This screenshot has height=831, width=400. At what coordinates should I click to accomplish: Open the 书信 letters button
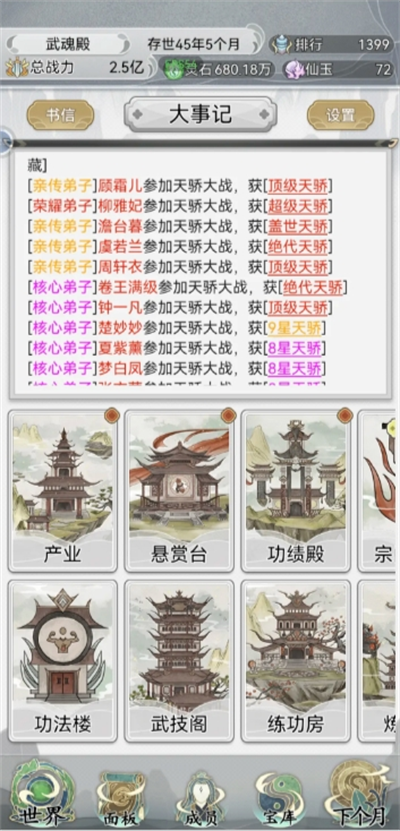60,115
